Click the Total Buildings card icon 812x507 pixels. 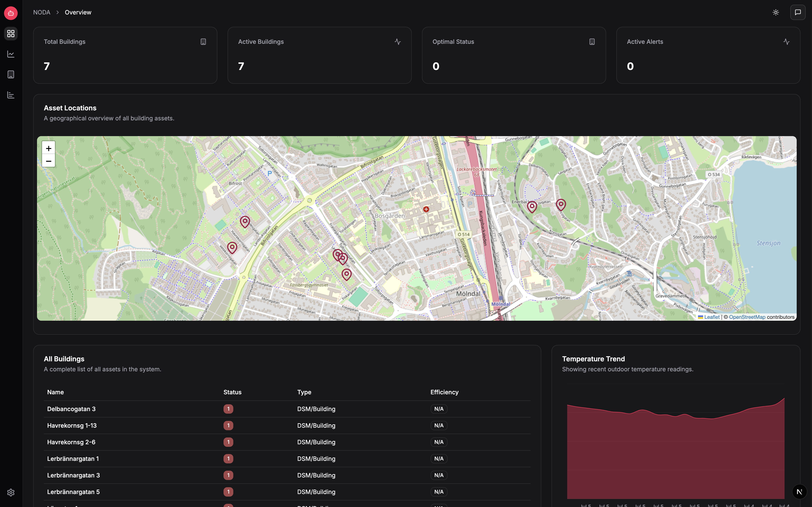point(203,42)
